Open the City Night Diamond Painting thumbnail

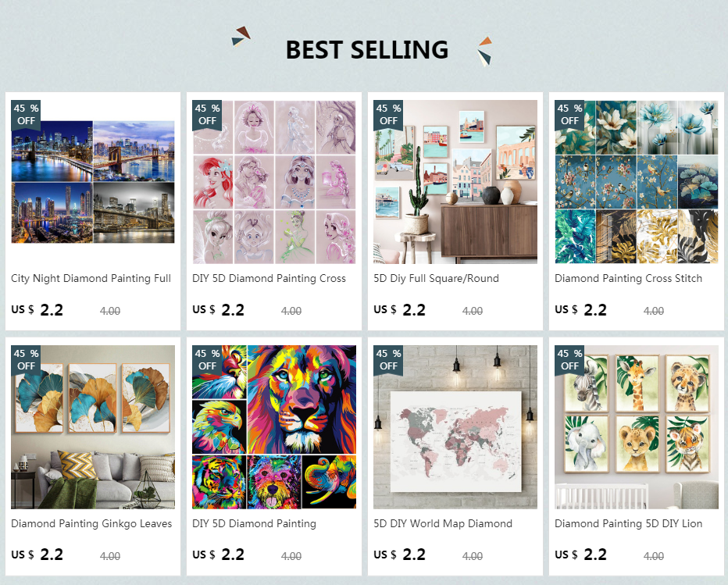tap(93, 182)
